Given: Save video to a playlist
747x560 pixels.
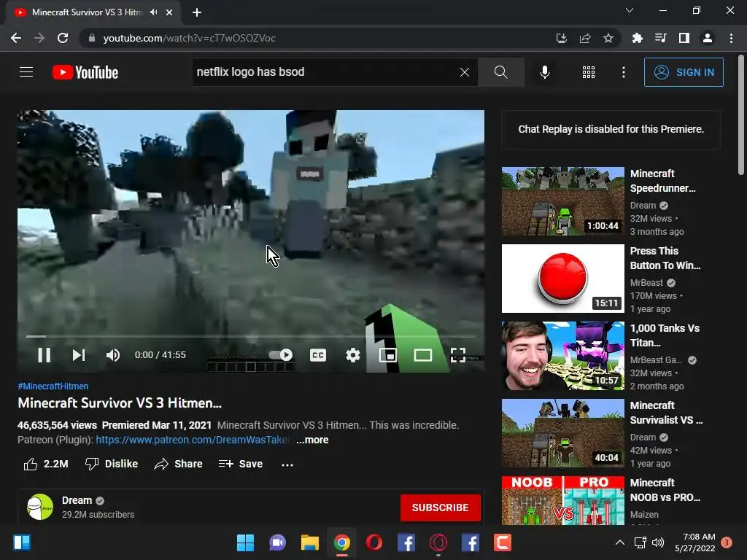Looking at the screenshot, I should point(241,464).
